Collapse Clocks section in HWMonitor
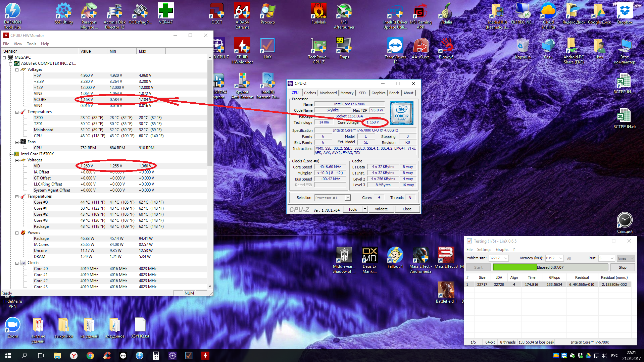The image size is (644, 362). click(17, 263)
